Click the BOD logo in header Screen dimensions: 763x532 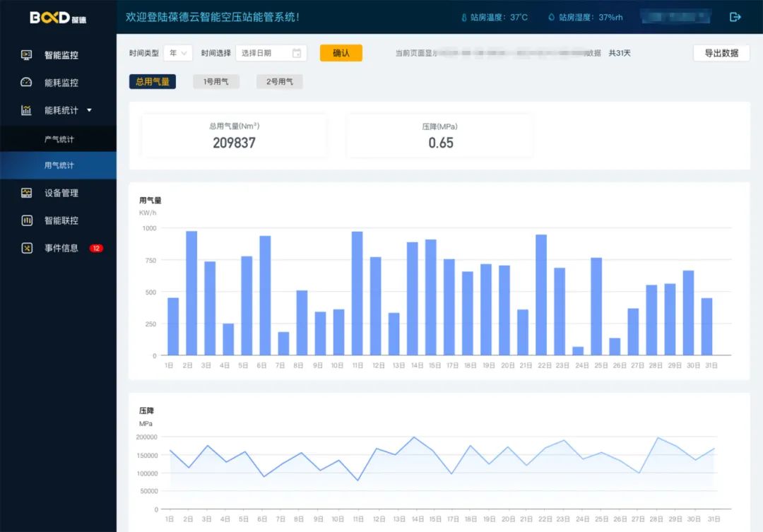(58, 18)
